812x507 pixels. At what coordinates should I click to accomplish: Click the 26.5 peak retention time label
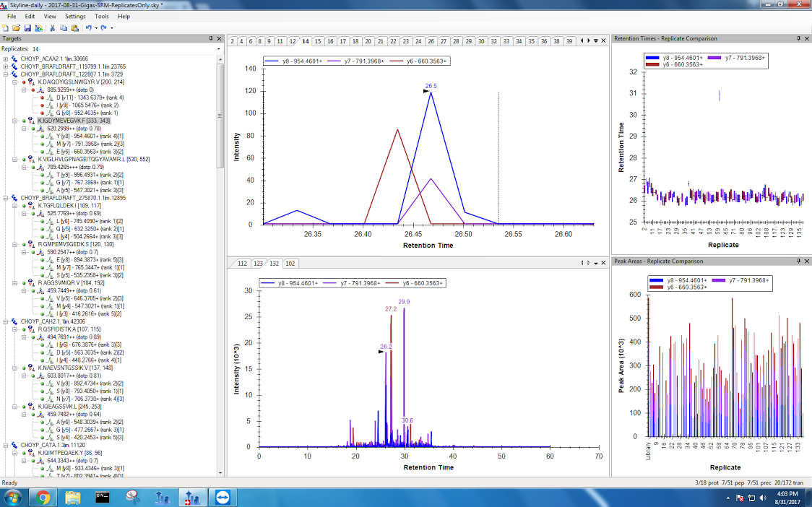[x=431, y=86]
